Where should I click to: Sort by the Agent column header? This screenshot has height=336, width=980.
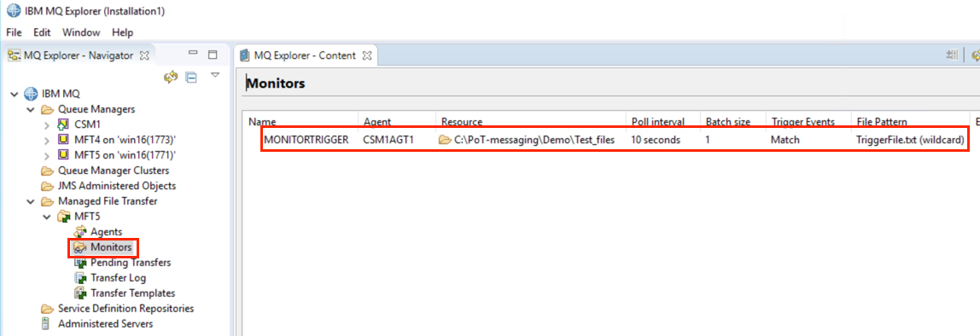click(x=398, y=122)
